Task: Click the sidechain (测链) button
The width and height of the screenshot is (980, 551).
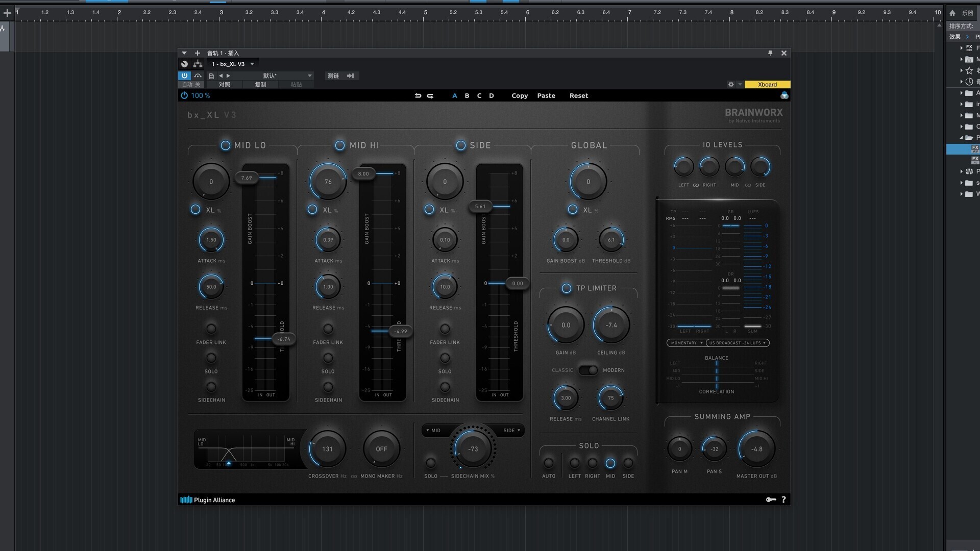Action: pyautogui.click(x=341, y=76)
